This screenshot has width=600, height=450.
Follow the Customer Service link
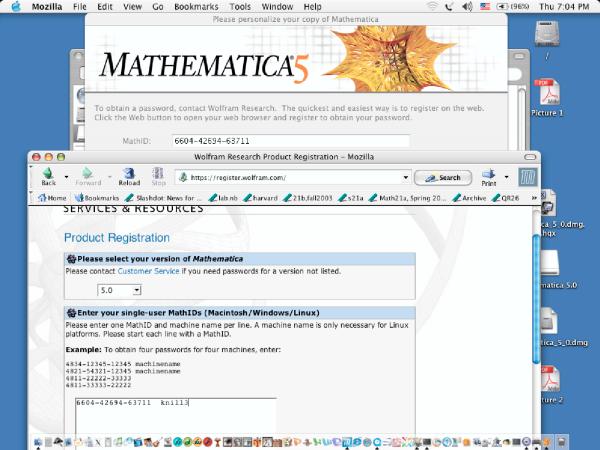pos(148,271)
